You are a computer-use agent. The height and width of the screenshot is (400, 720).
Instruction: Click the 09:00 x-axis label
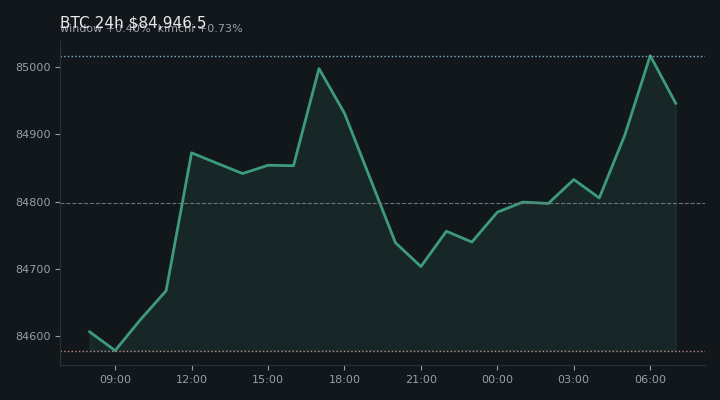click(115, 379)
